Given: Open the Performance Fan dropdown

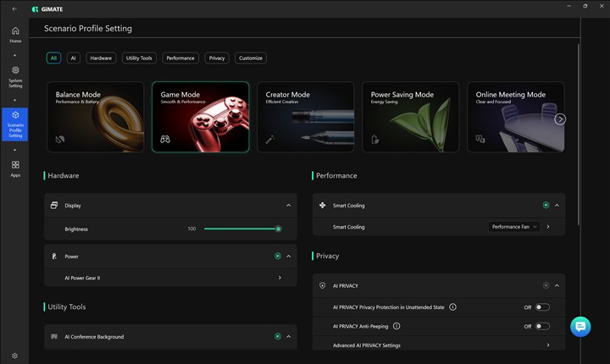Looking at the screenshot, I should click(x=514, y=227).
